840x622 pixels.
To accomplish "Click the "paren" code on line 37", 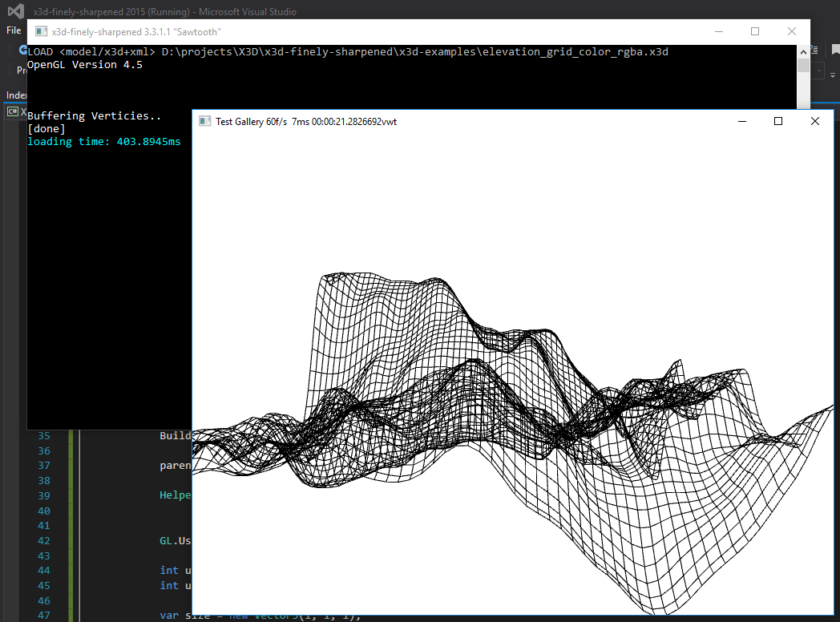I will [176, 466].
